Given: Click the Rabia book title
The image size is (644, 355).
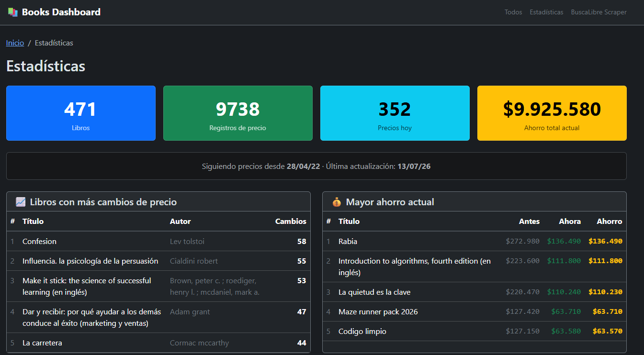Looking at the screenshot, I should coord(348,242).
